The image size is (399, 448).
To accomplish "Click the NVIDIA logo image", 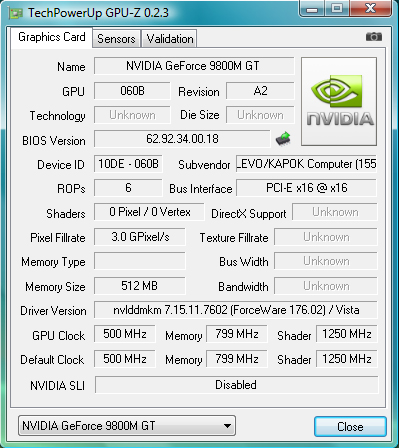I will 339,101.
